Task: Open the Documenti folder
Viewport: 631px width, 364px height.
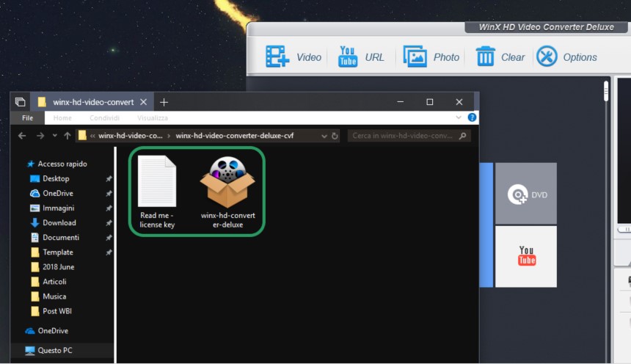Action: 61,238
